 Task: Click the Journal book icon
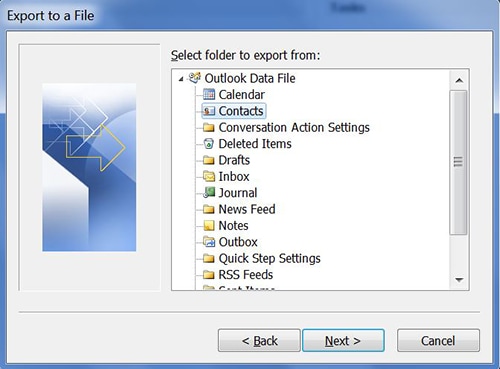click(209, 192)
